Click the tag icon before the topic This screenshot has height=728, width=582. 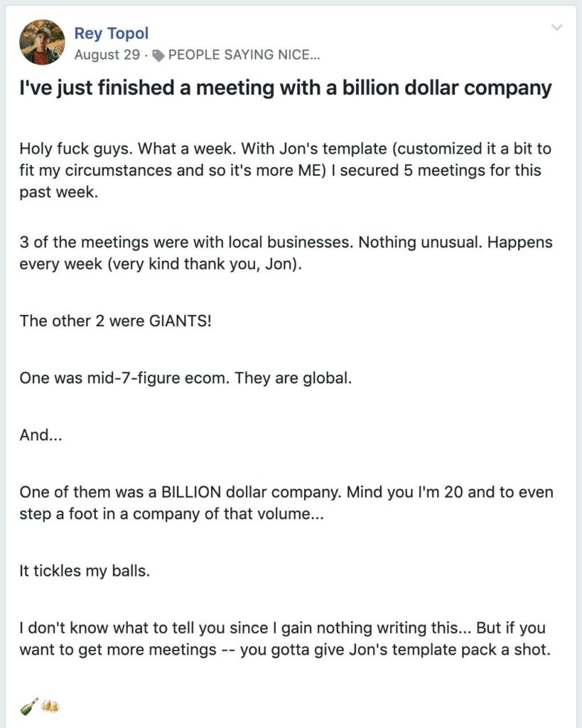coord(158,55)
